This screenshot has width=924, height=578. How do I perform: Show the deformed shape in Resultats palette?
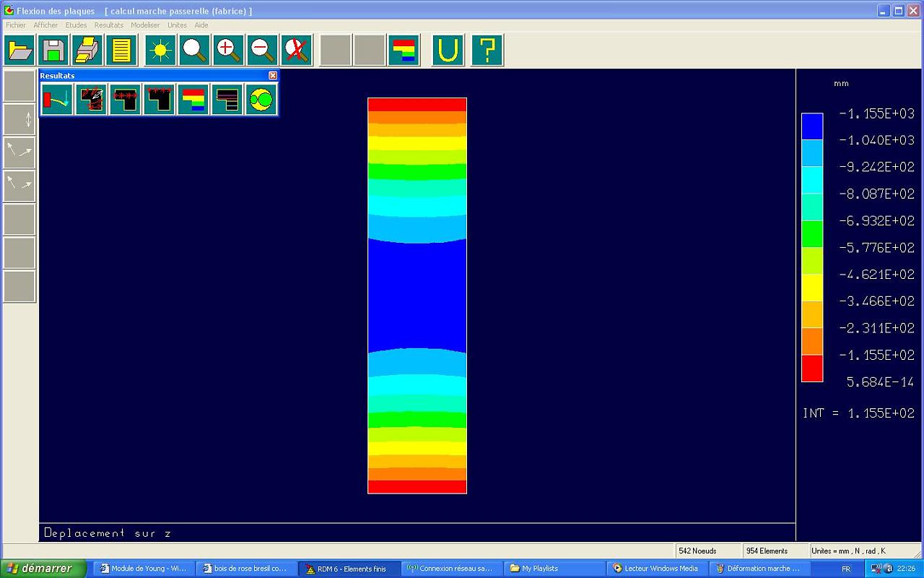(57, 99)
